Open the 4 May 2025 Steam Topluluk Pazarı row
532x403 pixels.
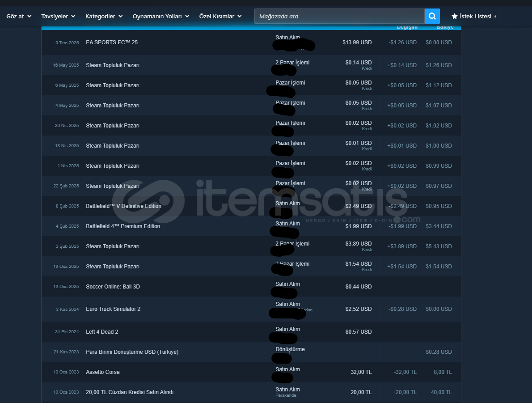click(x=251, y=105)
